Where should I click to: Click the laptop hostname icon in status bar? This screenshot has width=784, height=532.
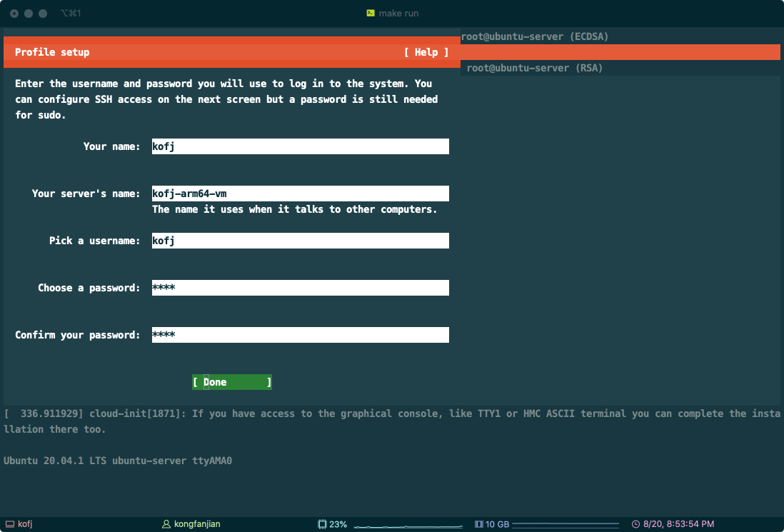tap(9, 524)
